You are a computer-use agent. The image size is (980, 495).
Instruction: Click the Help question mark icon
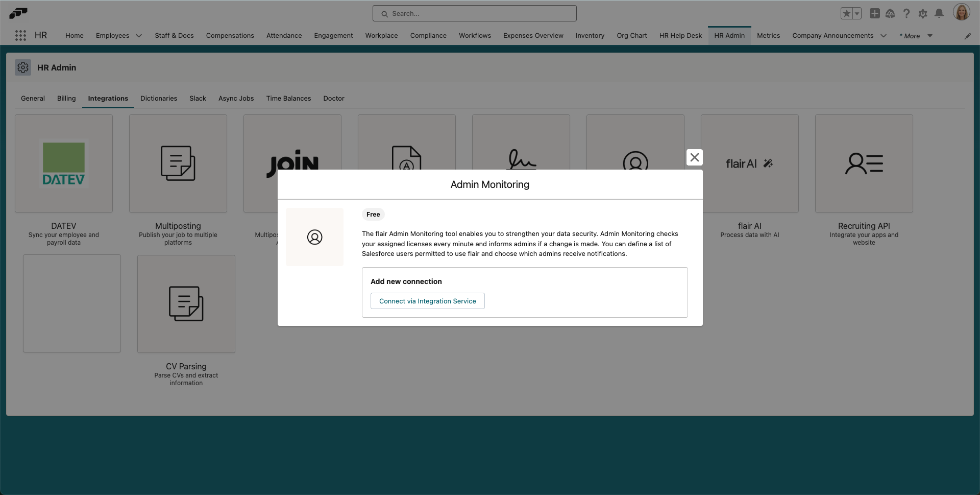tap(906, 14)
